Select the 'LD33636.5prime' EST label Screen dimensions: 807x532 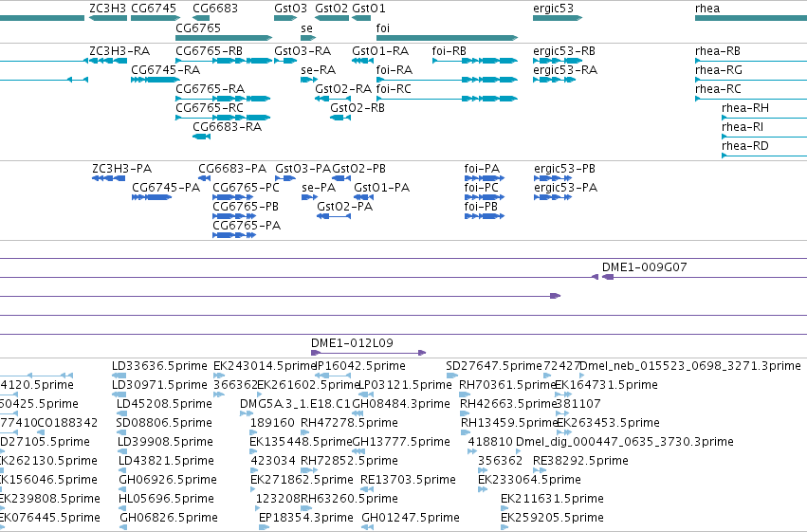[x=159, y=366]
